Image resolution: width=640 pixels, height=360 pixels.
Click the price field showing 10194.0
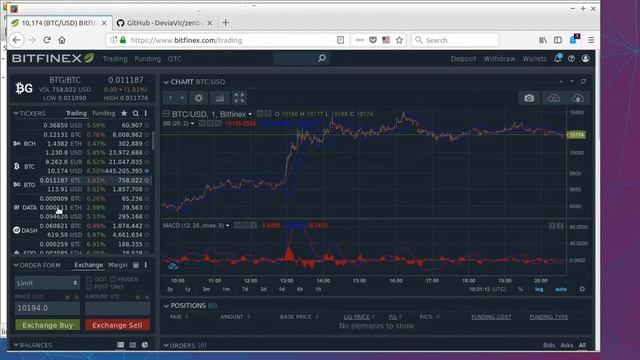[47, 308]
